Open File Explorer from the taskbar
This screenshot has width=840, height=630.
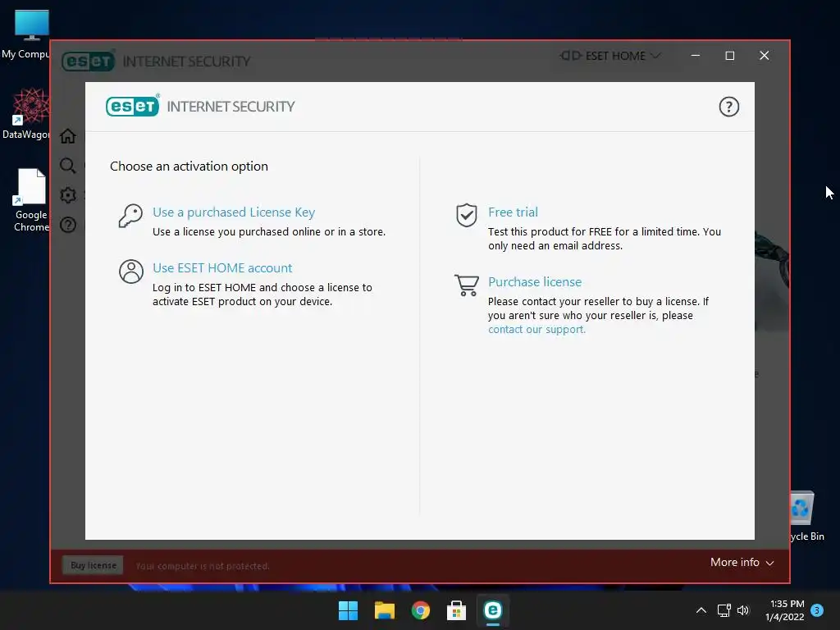tap(384, 610)
